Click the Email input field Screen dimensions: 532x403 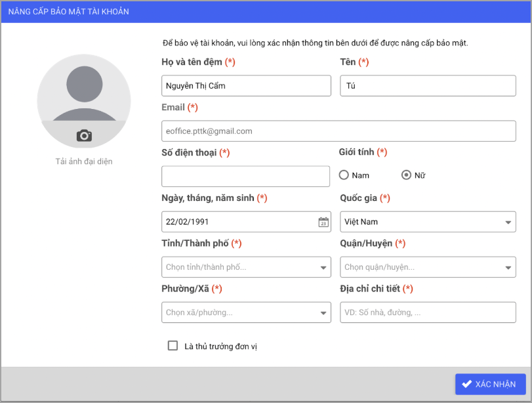click(338, 131)
